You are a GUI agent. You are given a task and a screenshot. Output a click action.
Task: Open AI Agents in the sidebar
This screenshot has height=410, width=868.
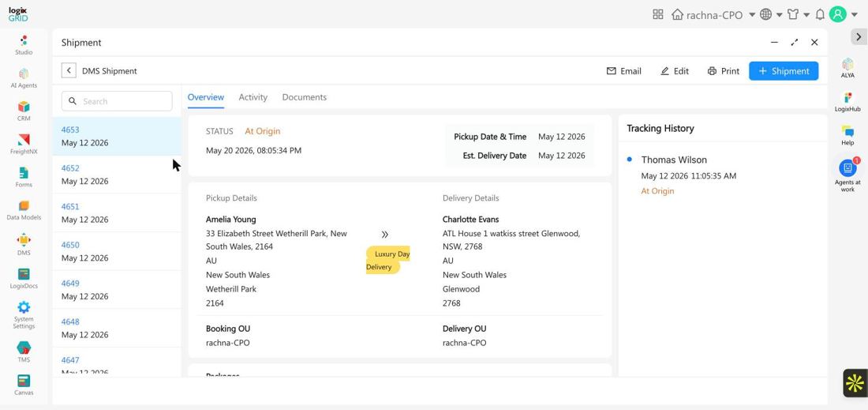pos(23,78)
